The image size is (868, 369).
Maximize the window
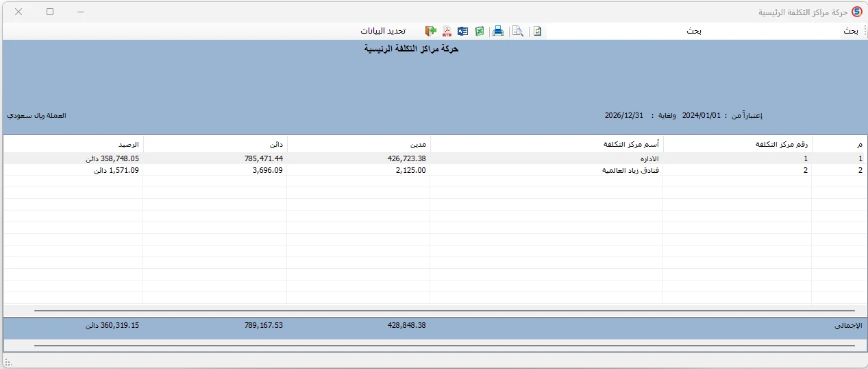pyautogui.click(x=50, y=12)
